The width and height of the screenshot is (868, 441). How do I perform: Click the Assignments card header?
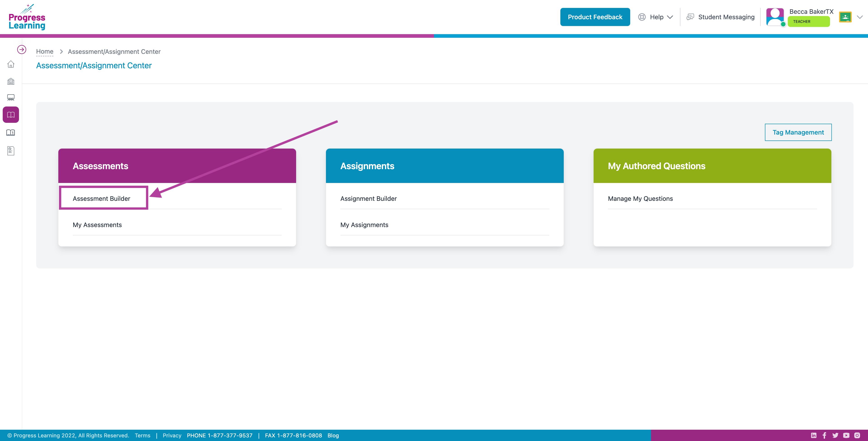coord(445,166)
